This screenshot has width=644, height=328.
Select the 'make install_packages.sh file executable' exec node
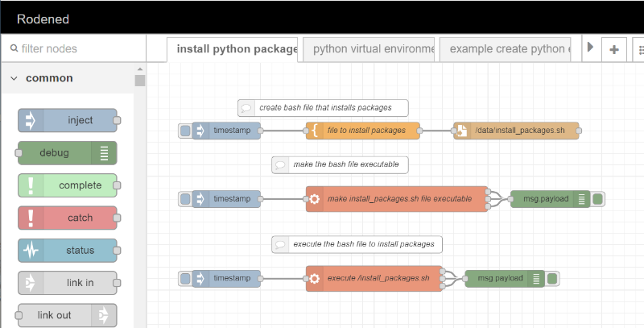click(x=397, y=199)
